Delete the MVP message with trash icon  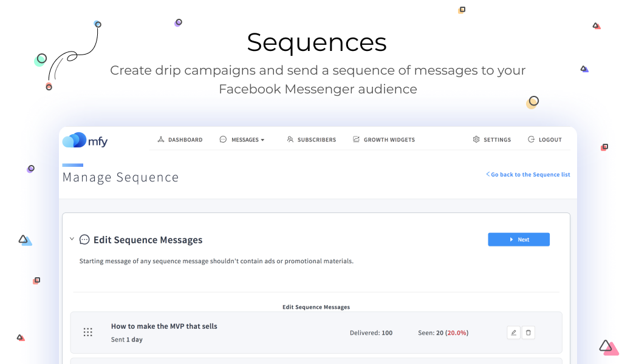[x=528, y=332]
